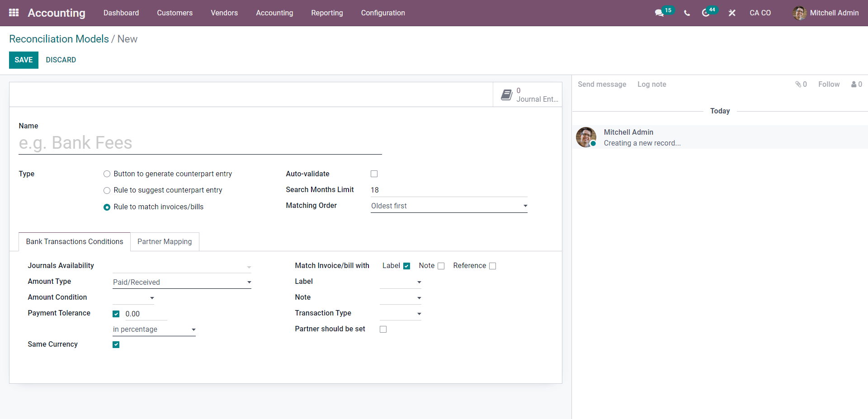The image size is (868, 419).
Task: Toggle the Same Currency checkbox
Action: (116, 344)
